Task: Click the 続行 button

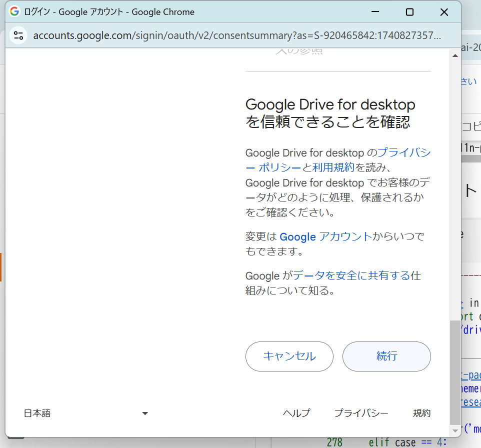Action: (x=386, y=356)
